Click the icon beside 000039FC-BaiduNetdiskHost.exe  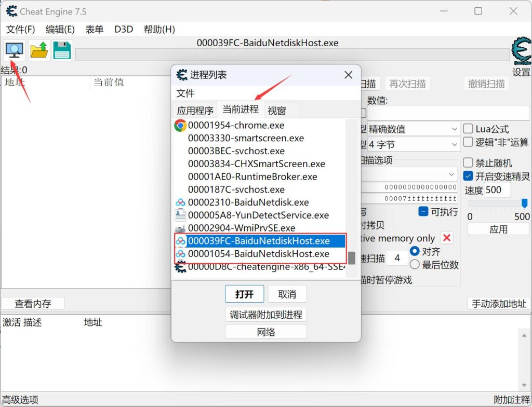tap(180, 241)
